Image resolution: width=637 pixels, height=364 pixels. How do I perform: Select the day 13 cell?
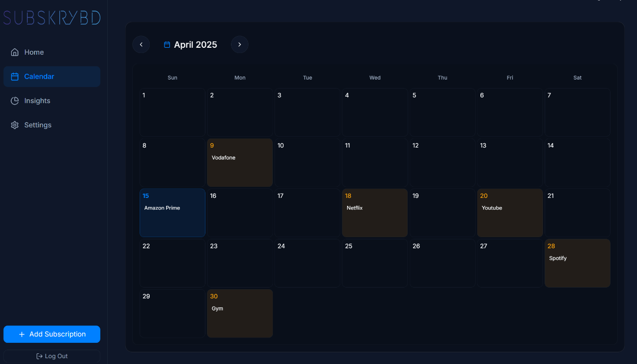[x=510, y=163]
